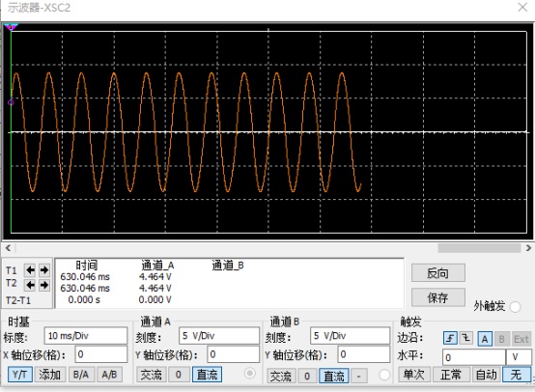Move cursor T2 right with arrow

pos(44,285)
